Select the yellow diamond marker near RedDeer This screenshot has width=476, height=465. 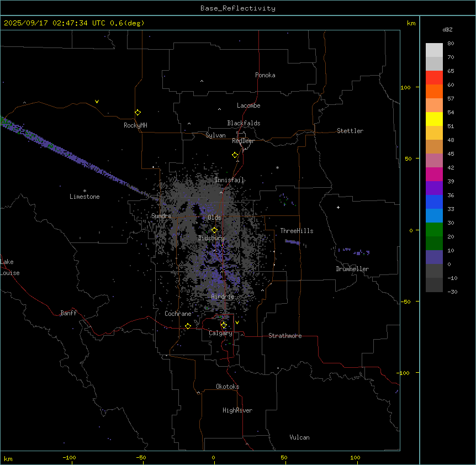click(235, 155)
